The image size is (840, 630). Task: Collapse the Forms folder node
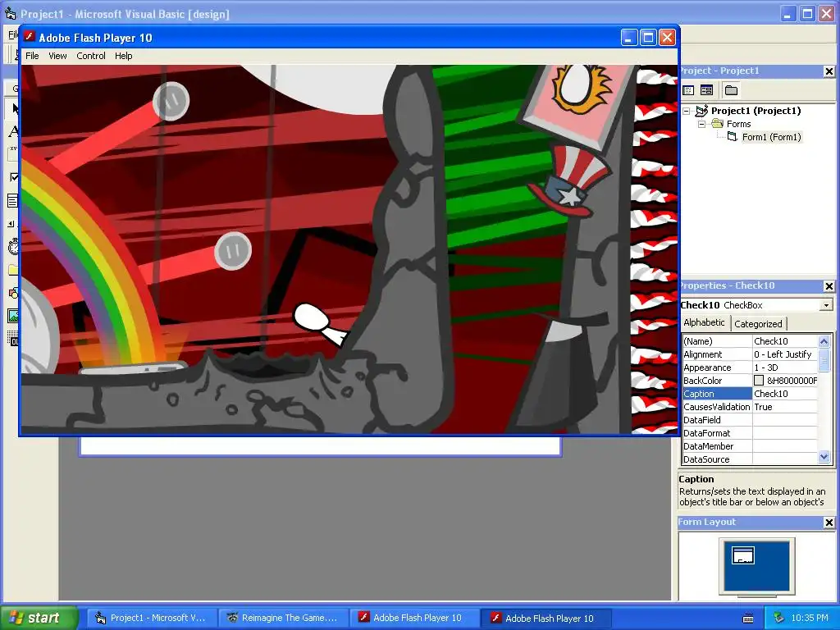[x=702, y=124]
